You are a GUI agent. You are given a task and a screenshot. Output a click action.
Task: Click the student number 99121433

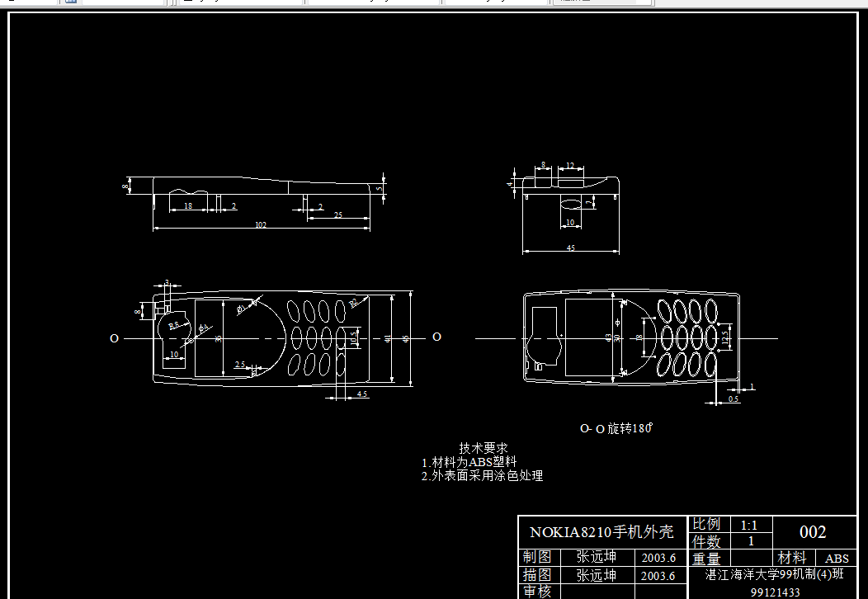(775, 592)
